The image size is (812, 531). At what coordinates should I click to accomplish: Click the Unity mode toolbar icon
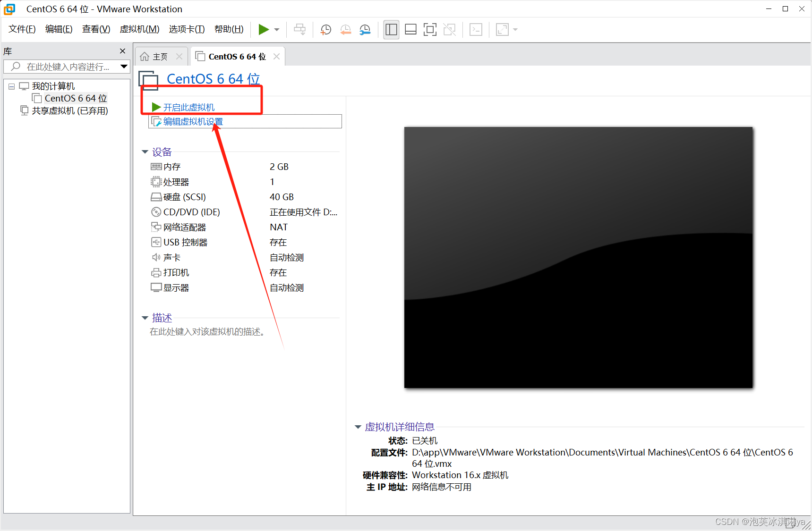coord(450,30)
